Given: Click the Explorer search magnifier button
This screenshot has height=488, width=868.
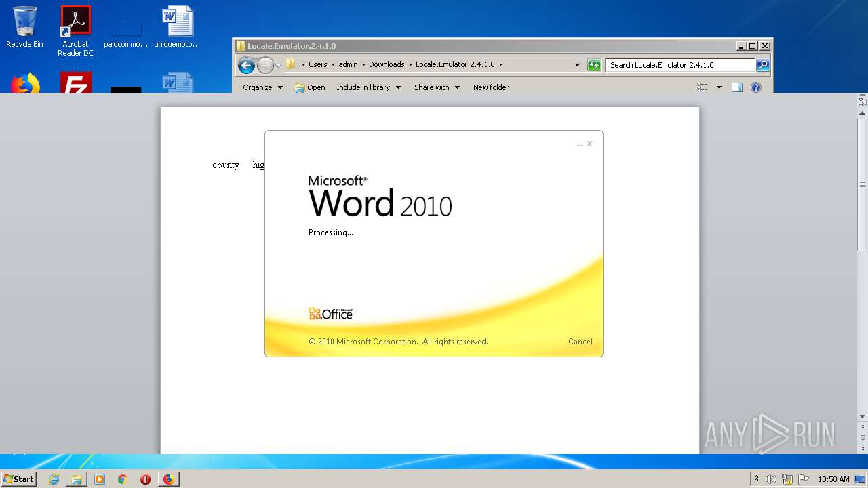Looking at the screenshot, I should click(x=763, y=65).
